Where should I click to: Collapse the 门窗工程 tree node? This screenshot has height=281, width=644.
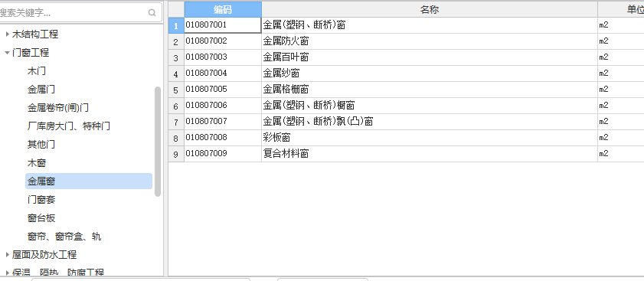pos(8,53)
